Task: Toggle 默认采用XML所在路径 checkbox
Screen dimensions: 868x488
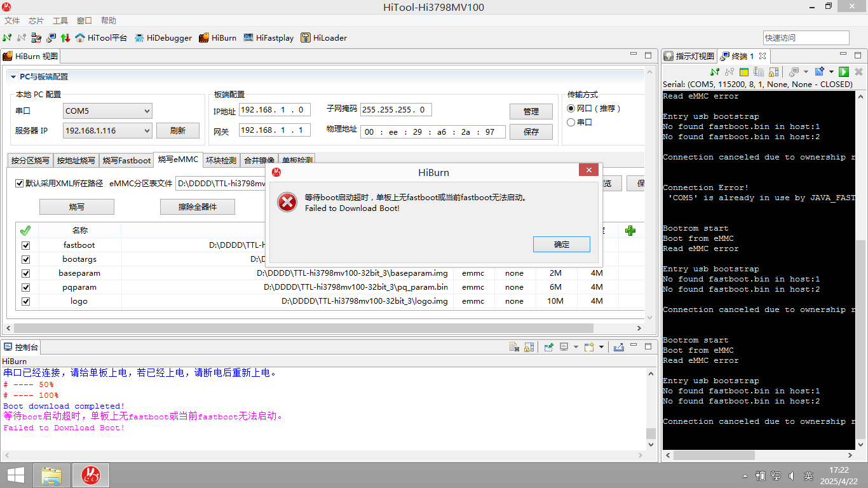Action: tap(20, 184)
